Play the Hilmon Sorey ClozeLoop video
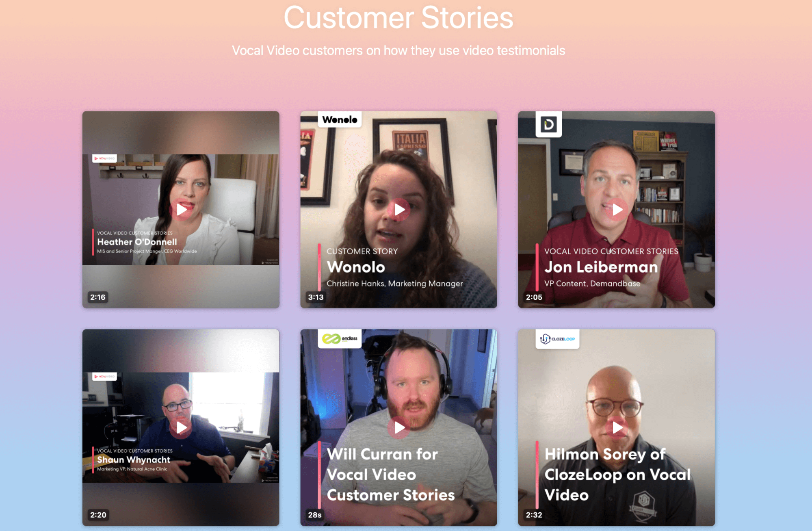Screen dimensions: 812x531 (x=617, y=427)
